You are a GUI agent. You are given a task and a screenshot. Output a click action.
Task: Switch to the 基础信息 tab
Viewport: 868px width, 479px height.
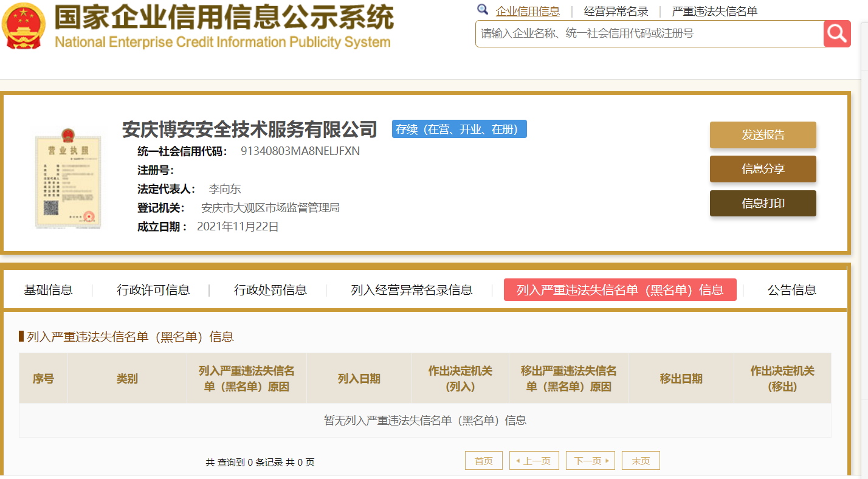[x=48, y=290]
